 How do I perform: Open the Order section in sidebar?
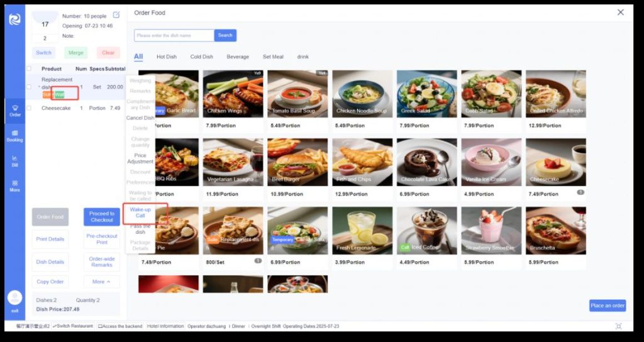click(15, 111)
